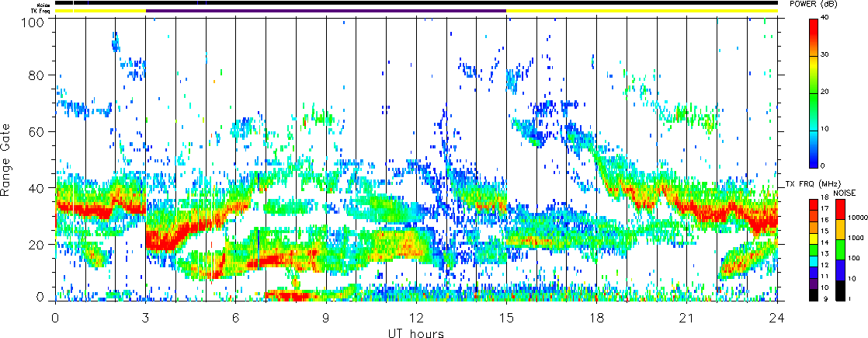Screen dimensions: 868x338
Task: Click the '15' tick on the UT hours axis
Action: click(506, 319)
